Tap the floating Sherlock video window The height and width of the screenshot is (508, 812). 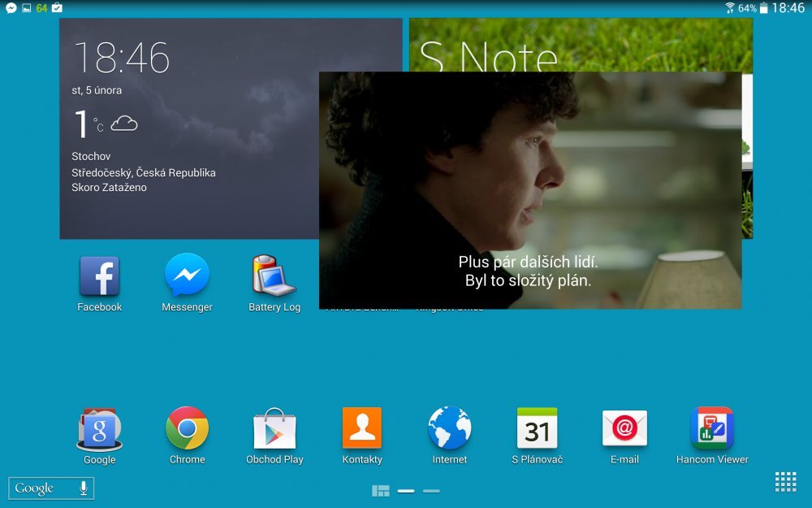point(532,191)
